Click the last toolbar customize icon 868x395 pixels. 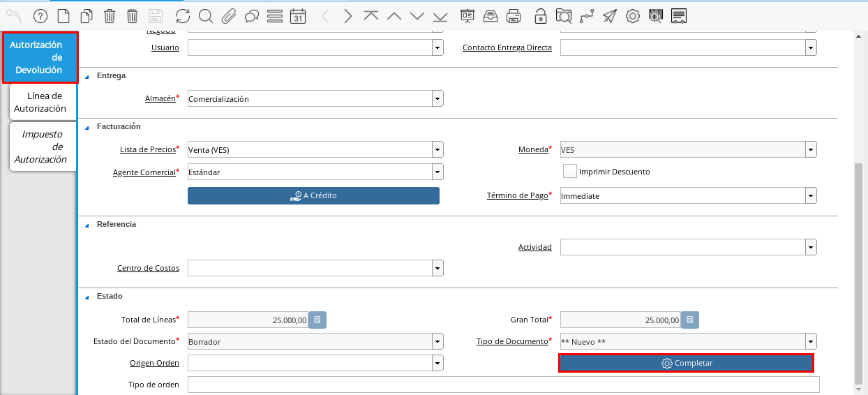[679, 15]
